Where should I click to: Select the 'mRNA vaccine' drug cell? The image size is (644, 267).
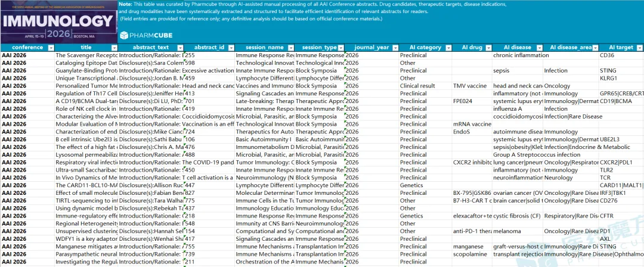click(x=472, y=124)
